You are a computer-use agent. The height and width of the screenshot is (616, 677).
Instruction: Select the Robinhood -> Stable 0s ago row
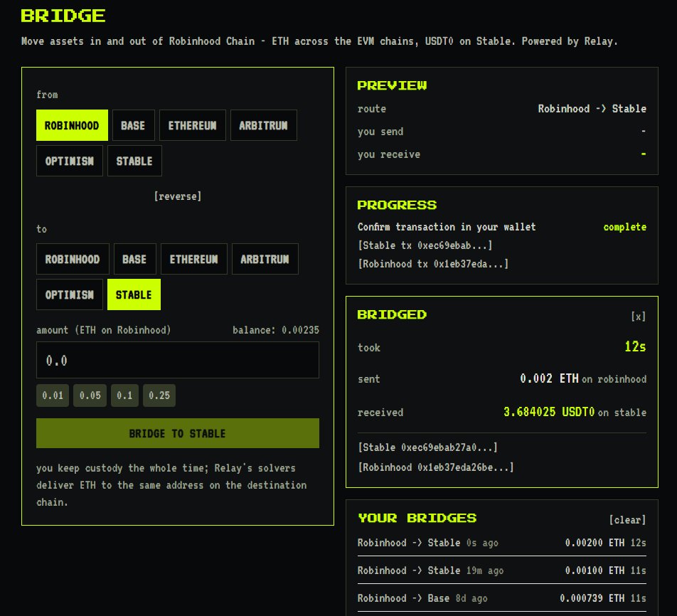pos(502,543)
